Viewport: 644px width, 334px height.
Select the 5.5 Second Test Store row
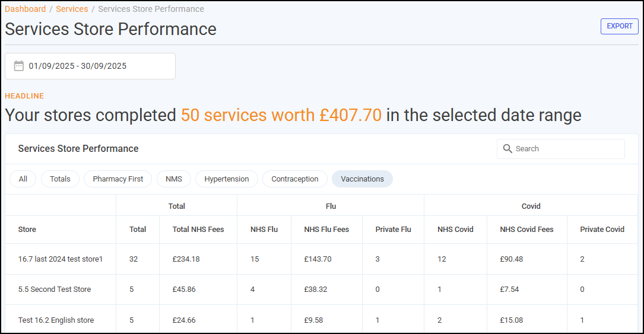pyautogui.click(x=55, y=290)
